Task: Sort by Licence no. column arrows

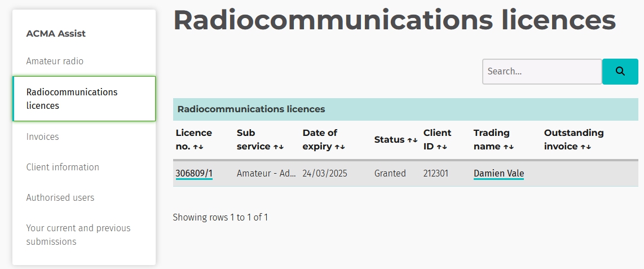Action: point(198,147)
